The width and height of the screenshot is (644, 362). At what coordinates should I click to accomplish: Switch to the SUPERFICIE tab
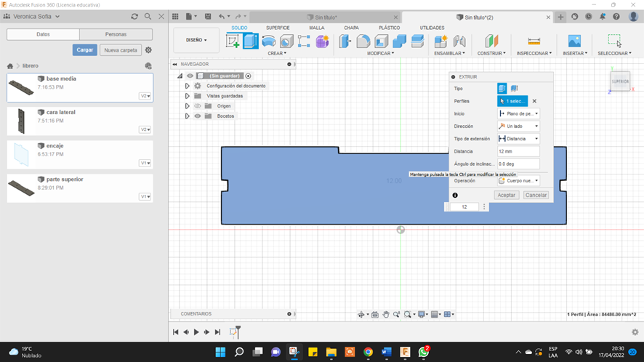pyautogui.click(x=278, y=28)
